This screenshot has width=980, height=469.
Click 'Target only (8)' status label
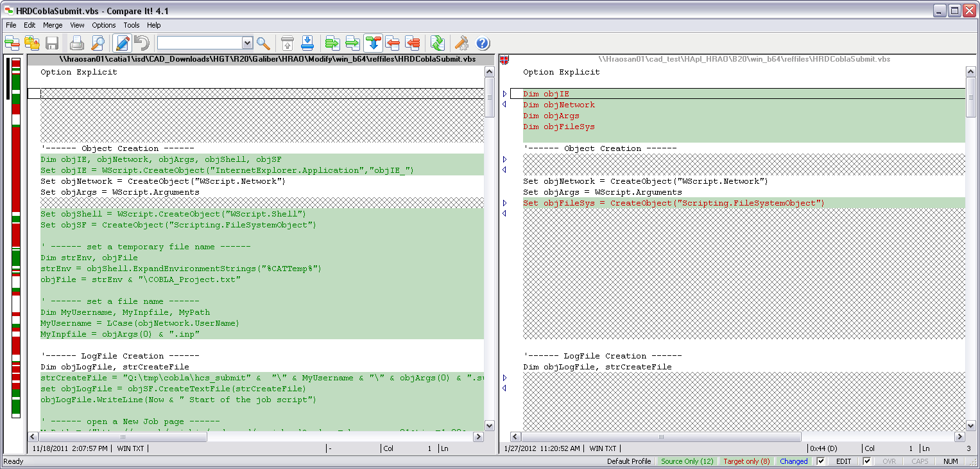pyautogui.click(x=746, y=461)
